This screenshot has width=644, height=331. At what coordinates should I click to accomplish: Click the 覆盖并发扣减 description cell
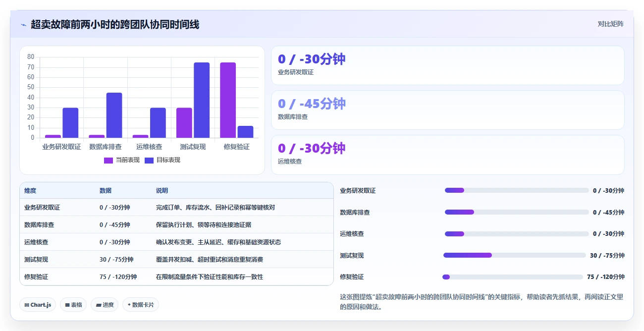(210, 260)
